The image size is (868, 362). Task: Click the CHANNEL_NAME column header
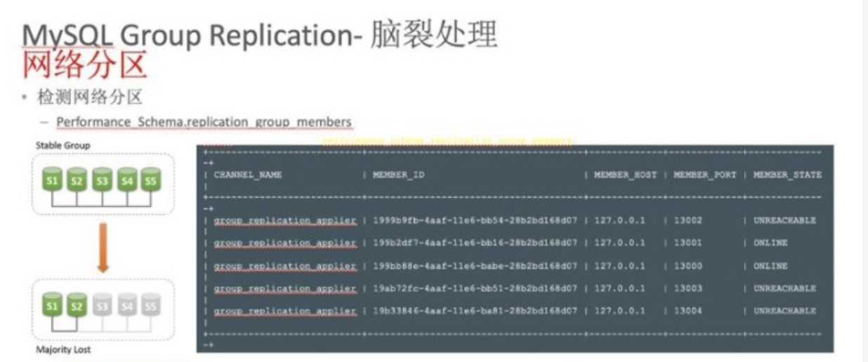tap(248, 175)
